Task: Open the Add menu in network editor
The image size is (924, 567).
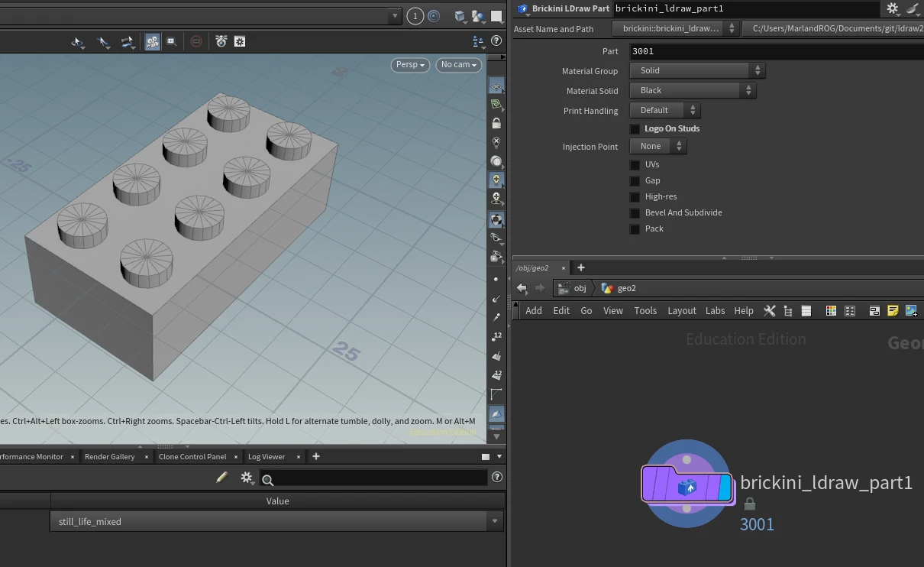Action: click(534, 311)
